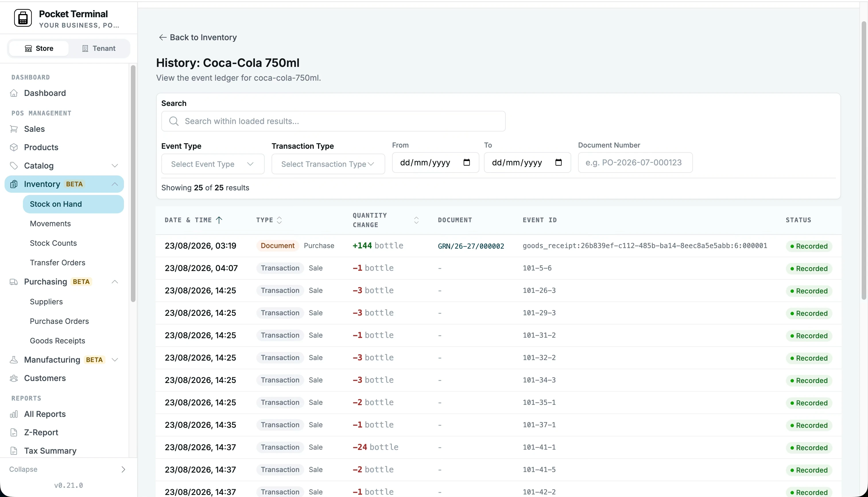Screen dimensions: 868x497
Task: Open the Transaction Type dropdown
Action: (328, 164)
